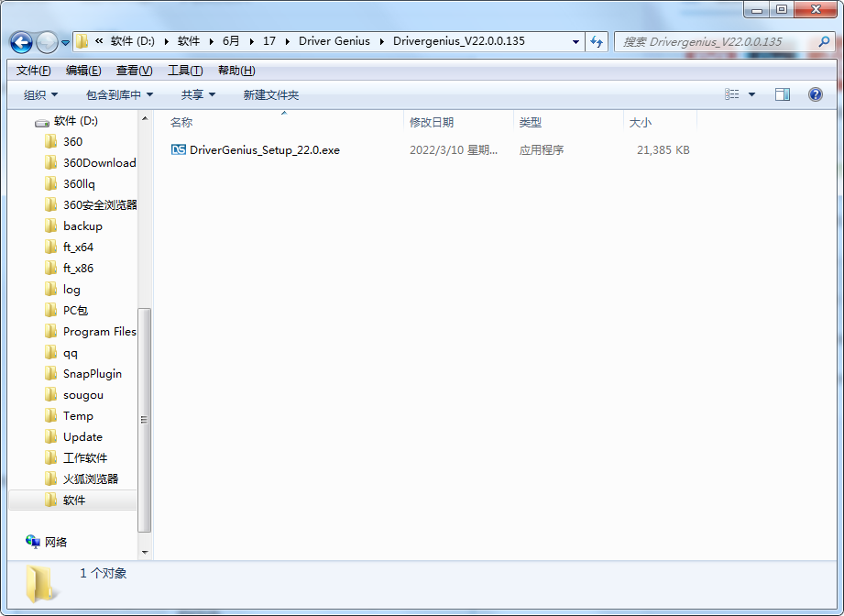Image resolution: width=844 pixels, height=616 pixels.
Task: Click Driver Genius in address breadcrumb
Action: (x=334, y=41)
